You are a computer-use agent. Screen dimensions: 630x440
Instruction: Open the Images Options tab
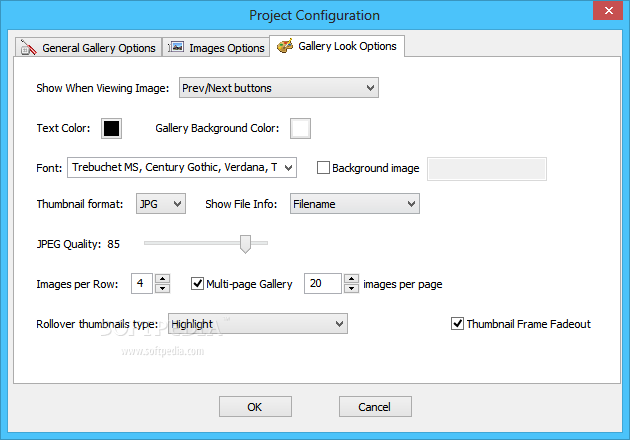pos(216,47)
